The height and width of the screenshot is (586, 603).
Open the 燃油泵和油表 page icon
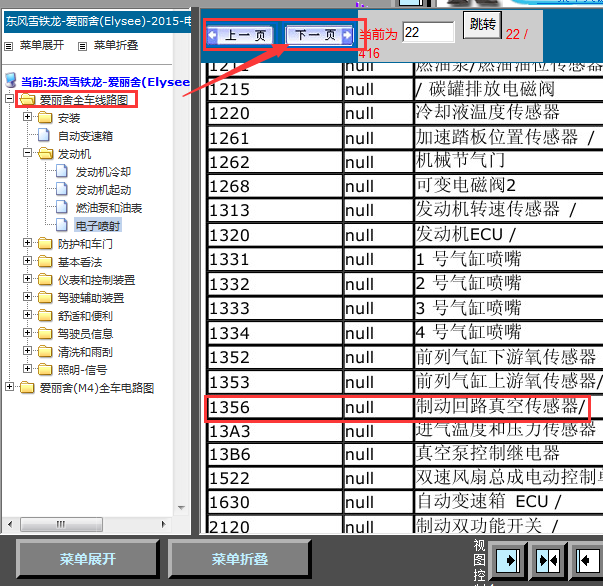62,208
